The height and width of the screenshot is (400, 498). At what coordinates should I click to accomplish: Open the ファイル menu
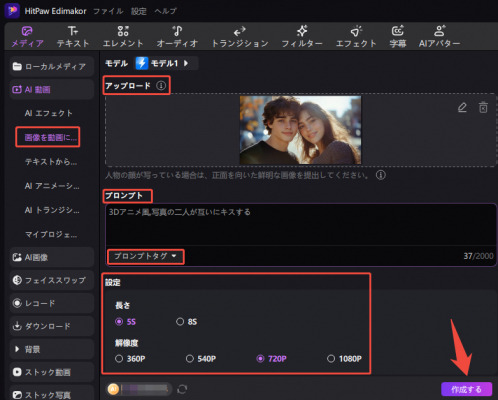point(108,11)
